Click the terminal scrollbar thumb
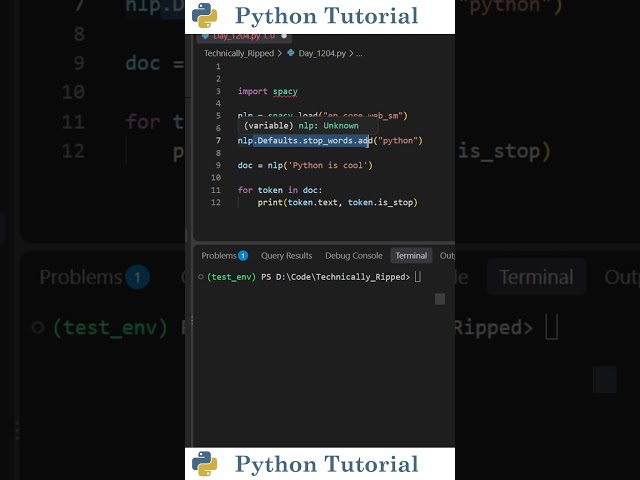 (440, 299)
